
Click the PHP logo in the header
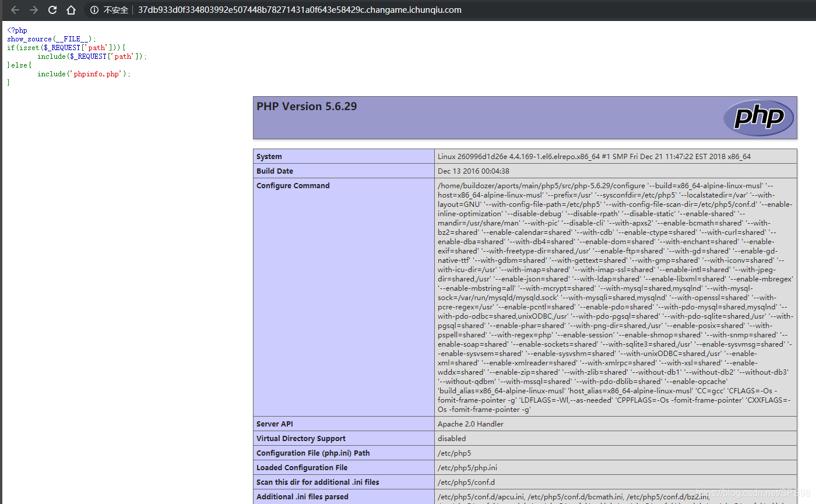tap(758, 118)
